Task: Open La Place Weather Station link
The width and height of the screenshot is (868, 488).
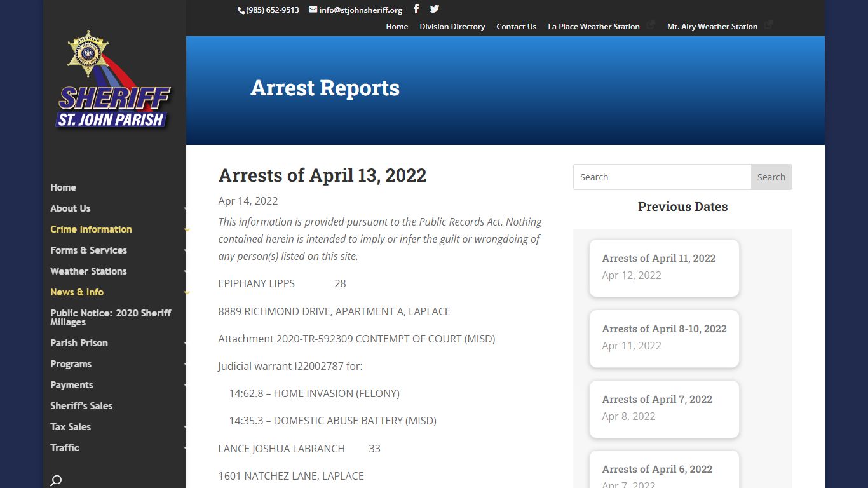Action: 594,27
